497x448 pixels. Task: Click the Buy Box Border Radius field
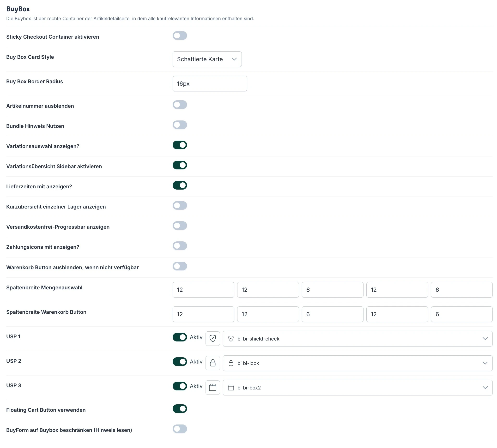point(209,84)
